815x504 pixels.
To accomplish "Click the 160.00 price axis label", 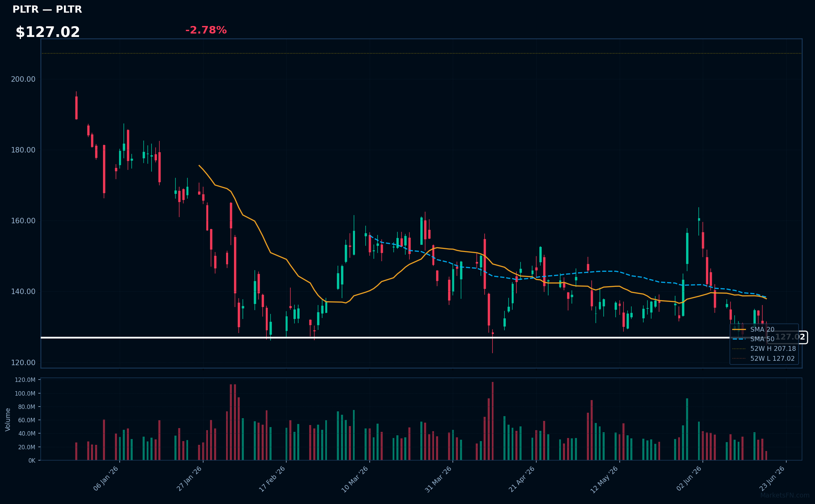I will point(23,221).
